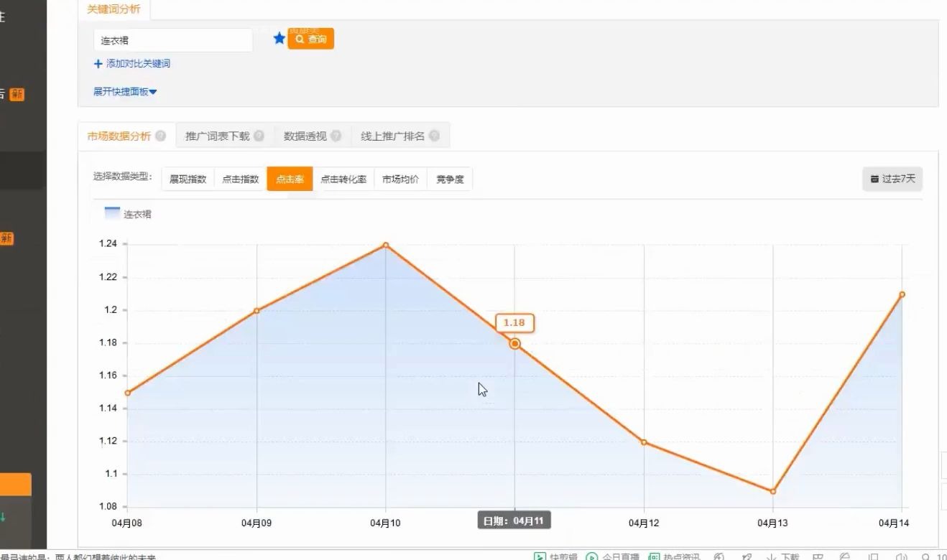The height and width of the screenshot is (560, 947).
Task: Click the 04月10 x-axis label
Action: pyautogui.click(x=385, y=523)
